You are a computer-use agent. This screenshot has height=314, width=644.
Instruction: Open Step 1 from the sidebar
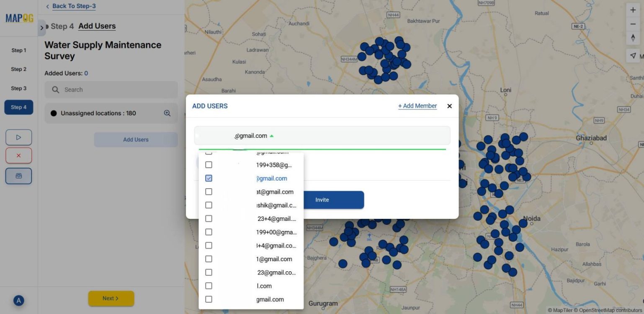click(18, 50)
